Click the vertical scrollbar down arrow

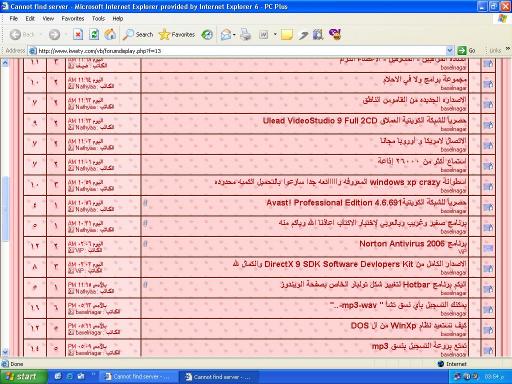pos(5,352)
